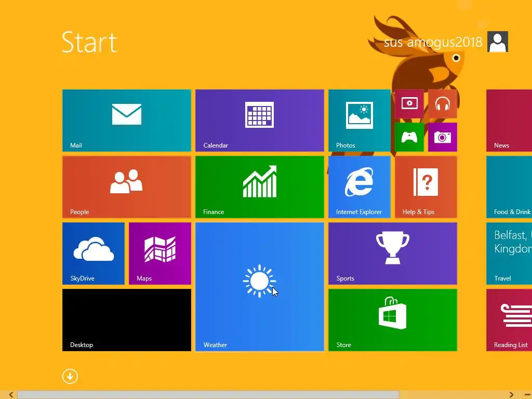Launch the Photos tile
The width and height of the screenshot is (532, 399).
(x=360, y=121)
